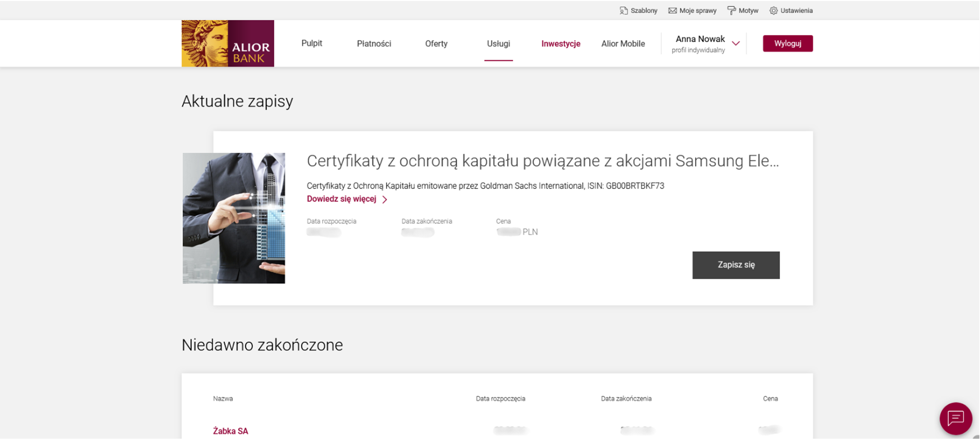Click profil indywidualny label
This screenshot has width=980, height=439.
[x=698, y=50]
